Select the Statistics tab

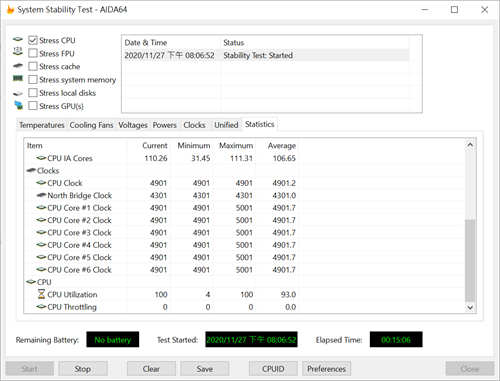tap(260, 124)
